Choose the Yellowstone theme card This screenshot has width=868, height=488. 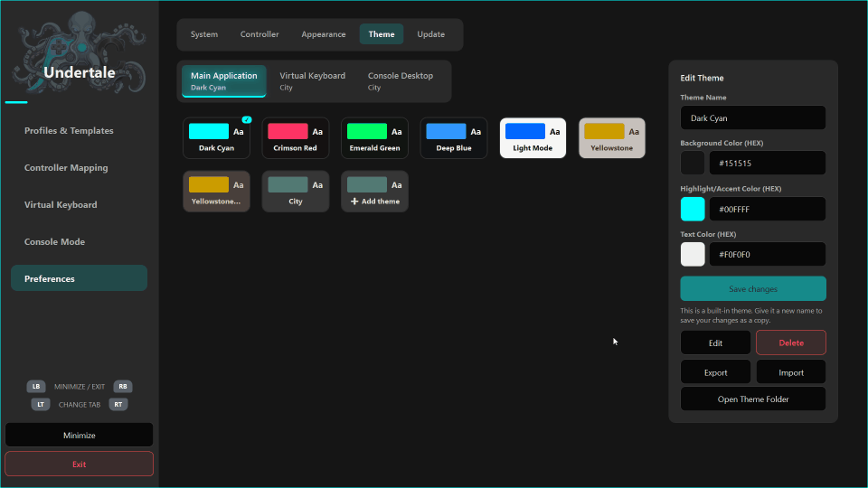[612, 137]
